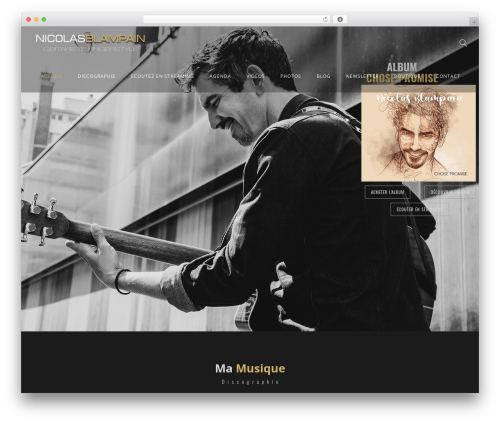Click the Album Chose Promise title text
500x423 pixels.
(402, 72)
